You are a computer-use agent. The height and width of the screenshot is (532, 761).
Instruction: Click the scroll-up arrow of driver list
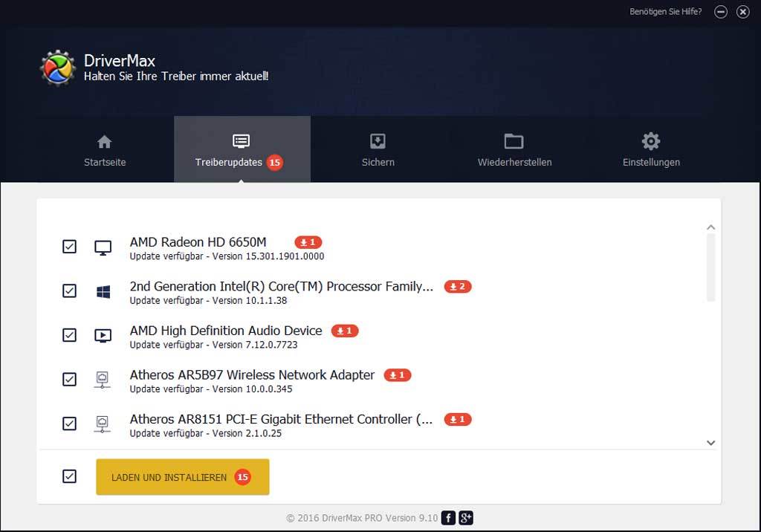(711, 227)
